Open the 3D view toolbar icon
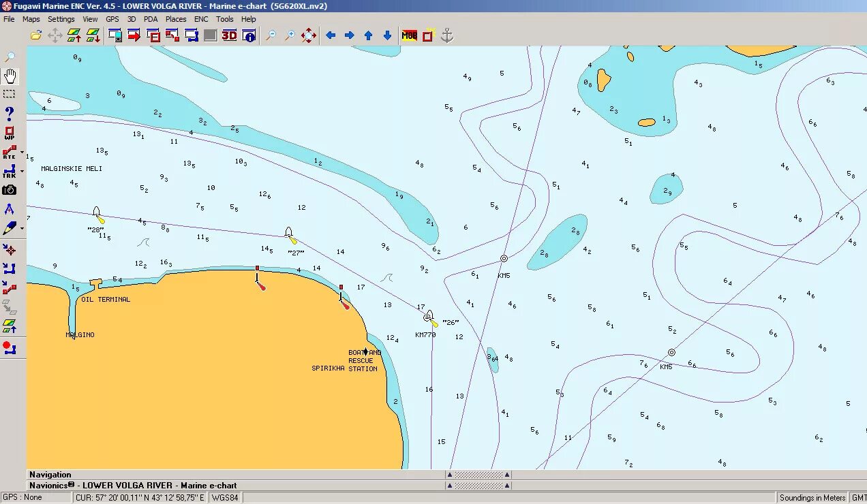This screenshot has height=504, width=867. coord(230,35)
